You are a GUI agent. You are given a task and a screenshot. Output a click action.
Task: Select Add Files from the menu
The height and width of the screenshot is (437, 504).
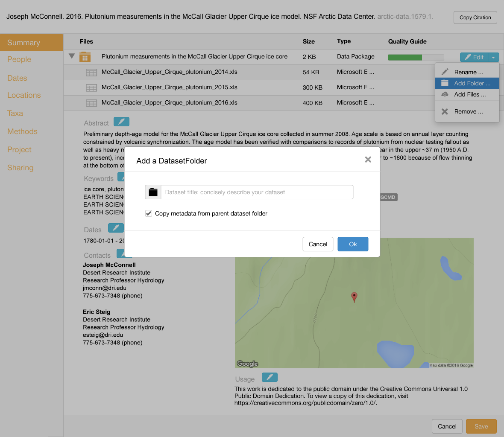[469, 95]
